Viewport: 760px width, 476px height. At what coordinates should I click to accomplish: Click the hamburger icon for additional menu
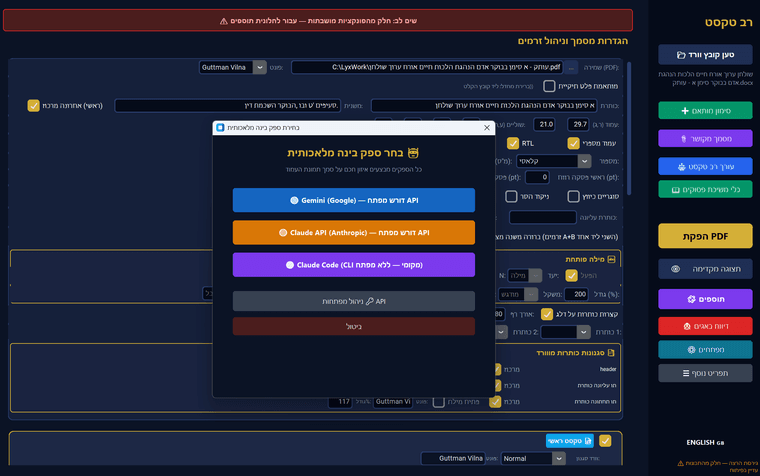[686, 373]
